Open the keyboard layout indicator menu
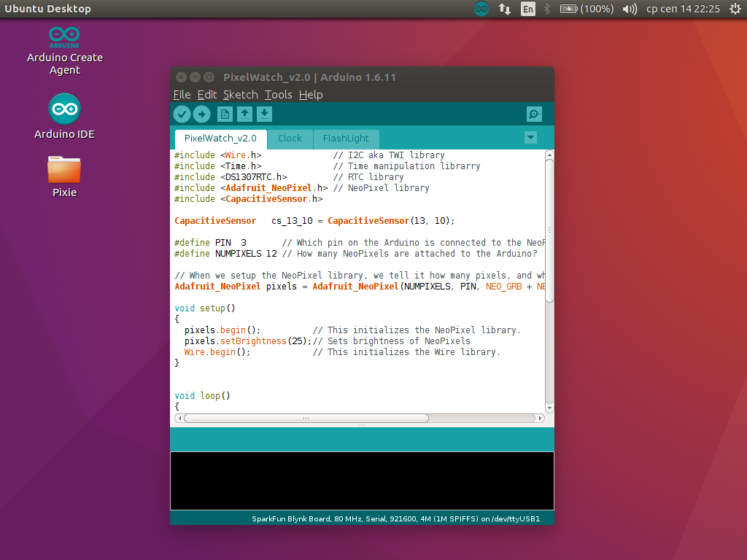The image size is (747, 560). click(x=527, y=9)
